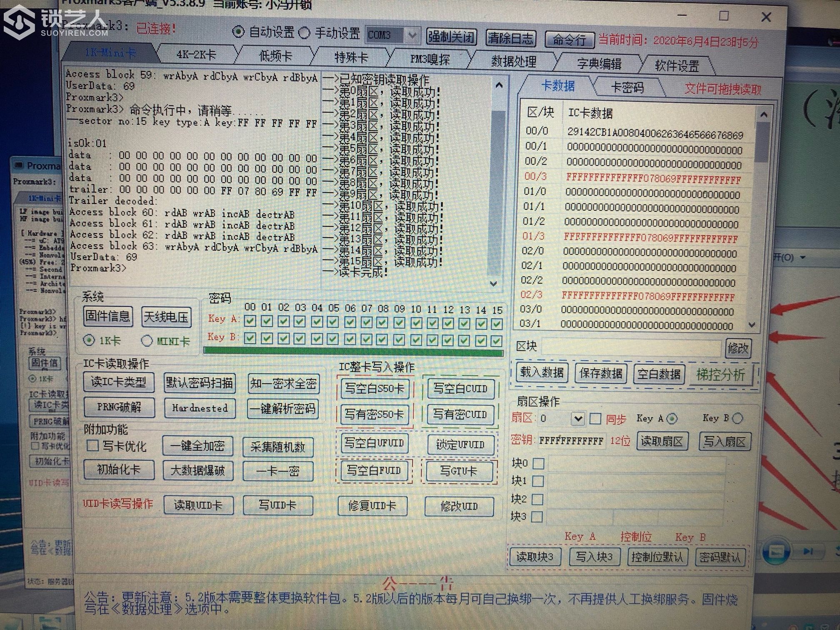Click the 一键解析密码 button

click(283, 409)
